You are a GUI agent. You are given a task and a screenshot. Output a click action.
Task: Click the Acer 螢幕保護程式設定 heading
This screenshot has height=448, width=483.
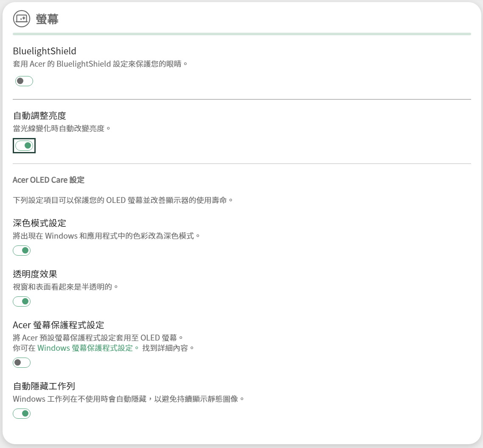(x=59, y=325)
